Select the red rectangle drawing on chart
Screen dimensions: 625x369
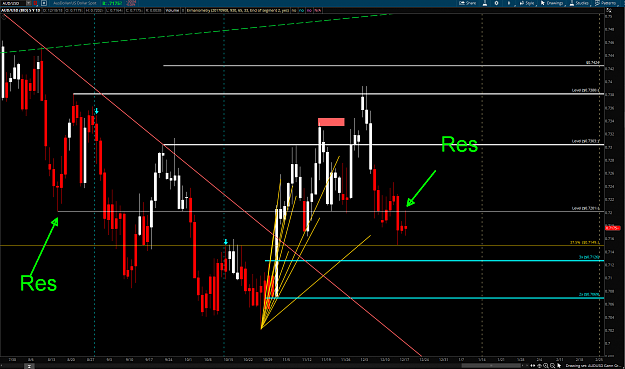(331, 122)
